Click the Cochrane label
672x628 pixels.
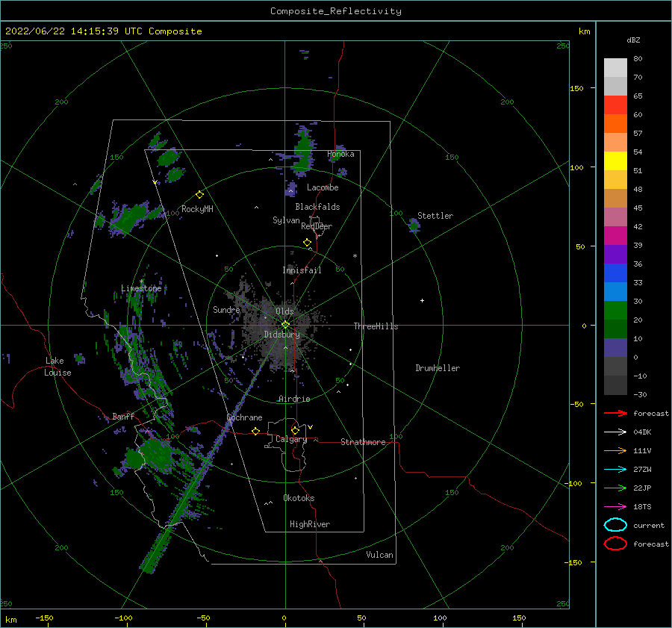pos(244,417)
